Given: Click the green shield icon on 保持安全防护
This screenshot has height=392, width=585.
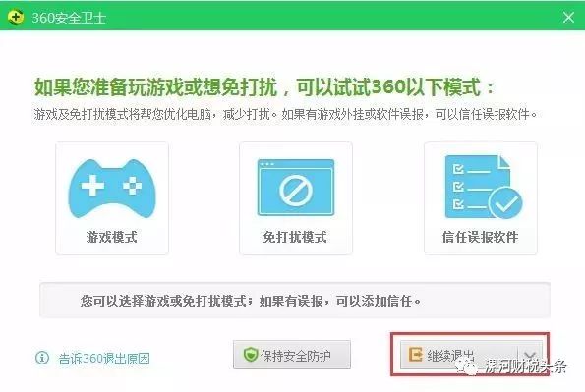Looking at the screenshot, I should click(x=251, y=355).
